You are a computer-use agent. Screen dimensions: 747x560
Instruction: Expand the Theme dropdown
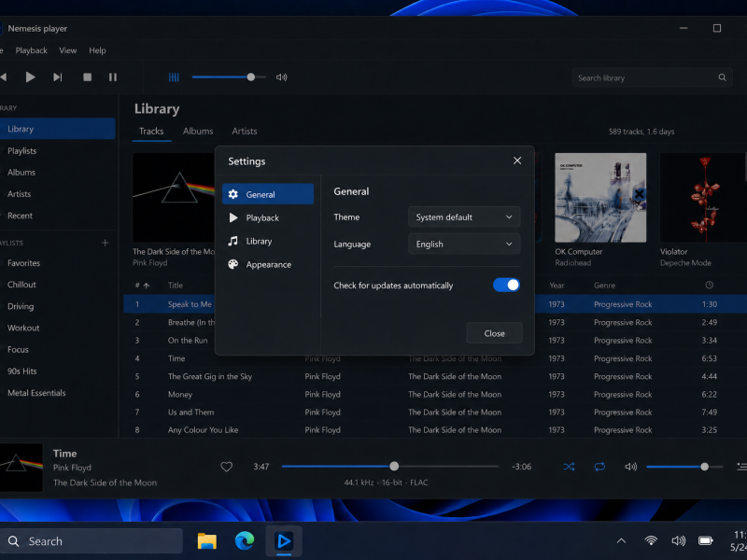point(464,217)
